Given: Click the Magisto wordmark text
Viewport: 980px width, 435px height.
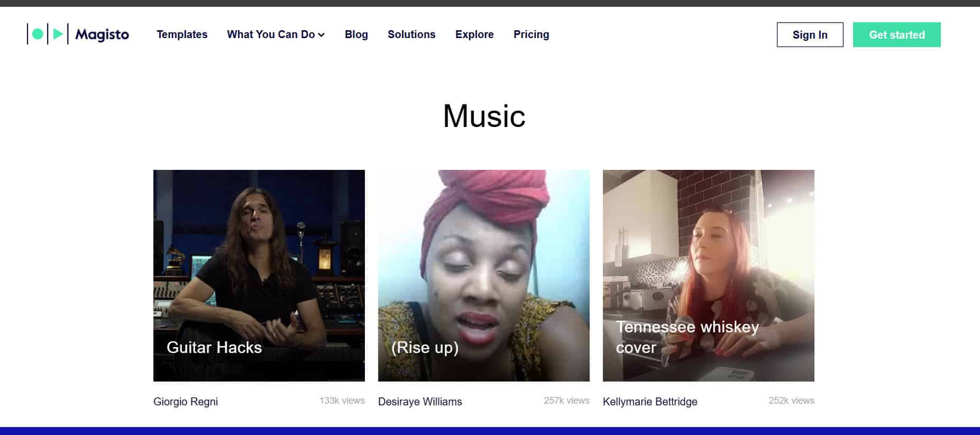Looking at the screenshot, I should click(102, 34).
